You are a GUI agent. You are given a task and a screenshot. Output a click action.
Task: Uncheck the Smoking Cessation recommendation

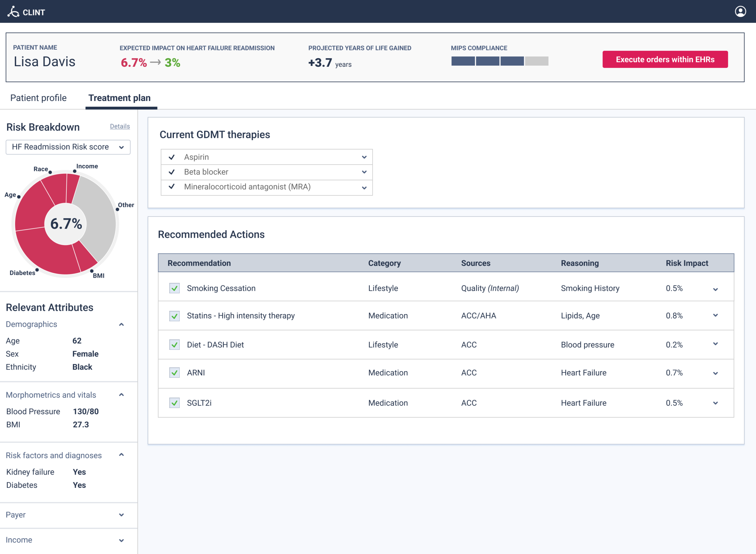coord(174,288)
